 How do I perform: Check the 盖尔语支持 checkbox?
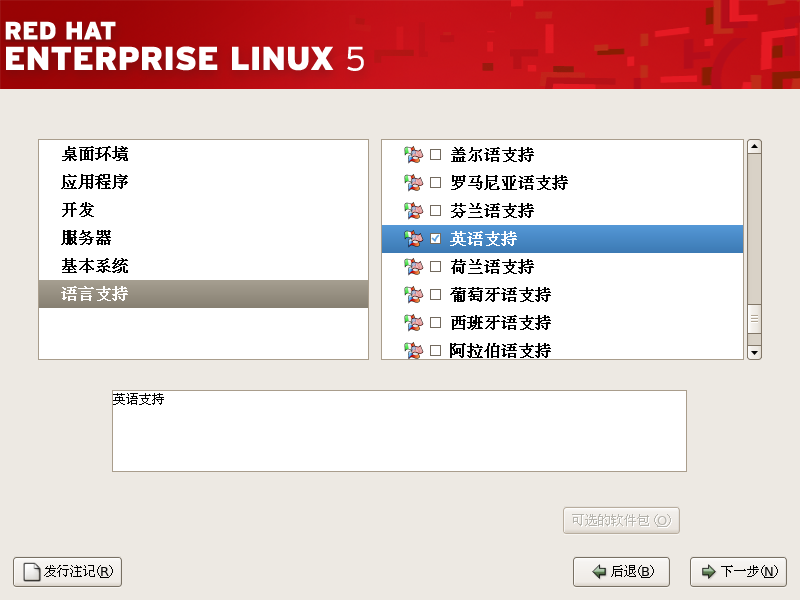coord(435,154)
